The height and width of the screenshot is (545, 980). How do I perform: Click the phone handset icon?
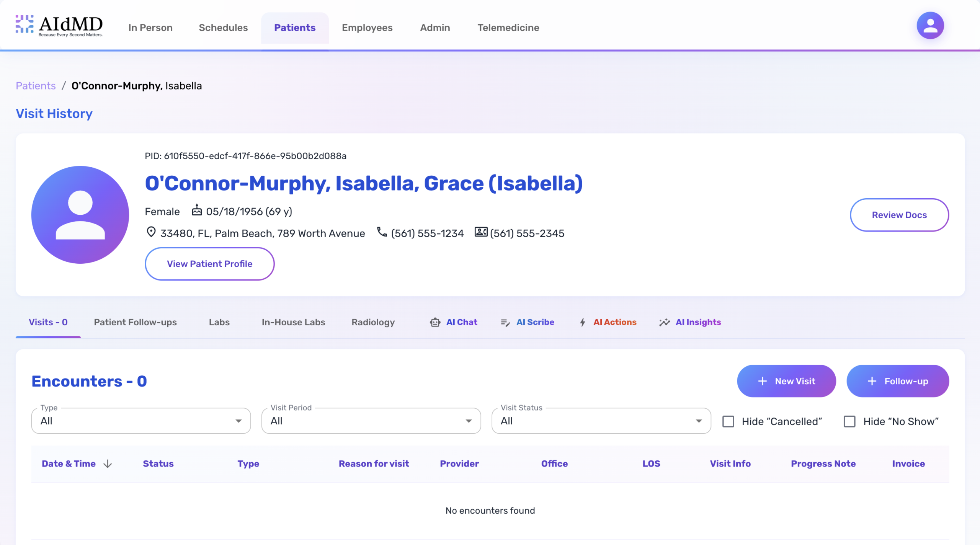(x=382, y=232)
